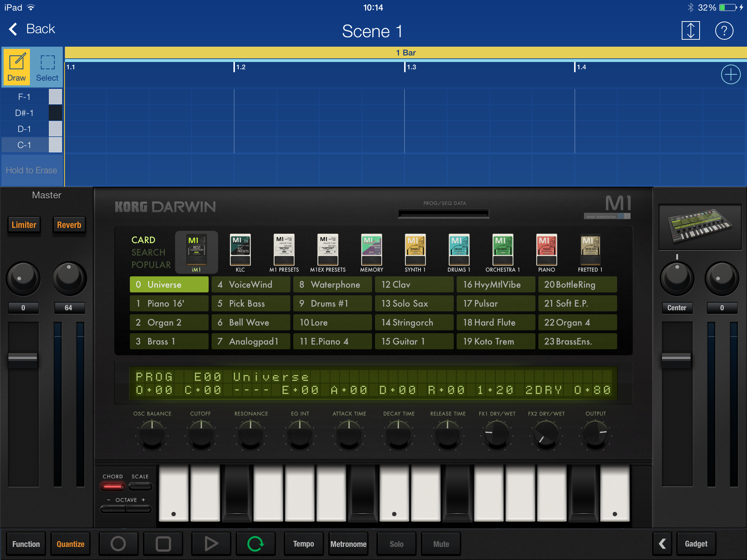Adjust the CUTOFF knob

tap(201, 434)
